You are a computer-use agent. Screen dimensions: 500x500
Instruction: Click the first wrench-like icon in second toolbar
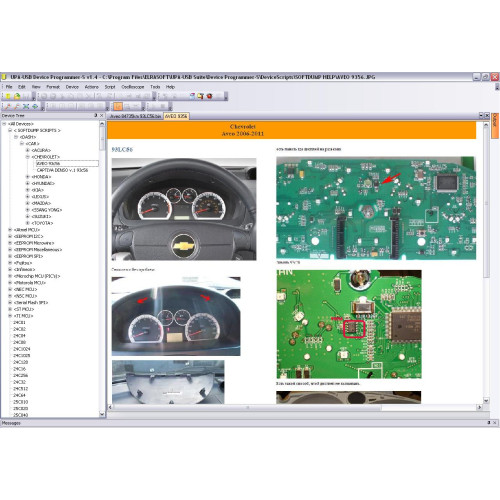(8, 106)
